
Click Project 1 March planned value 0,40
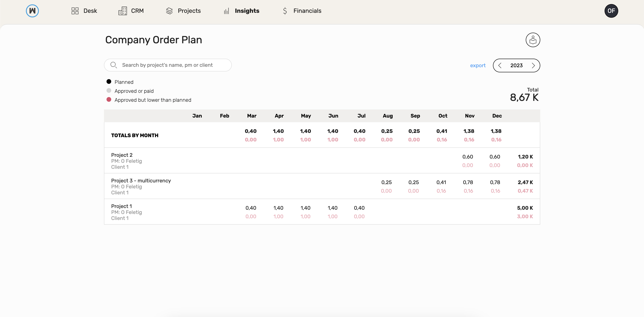point(251,208)
